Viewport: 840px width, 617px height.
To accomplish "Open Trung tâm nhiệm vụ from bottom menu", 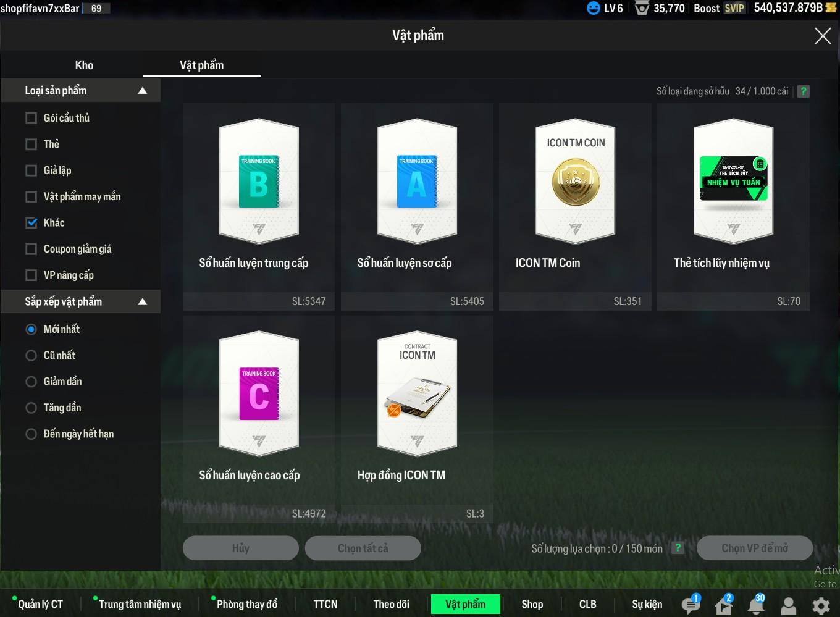I will (x=140, y=604).
